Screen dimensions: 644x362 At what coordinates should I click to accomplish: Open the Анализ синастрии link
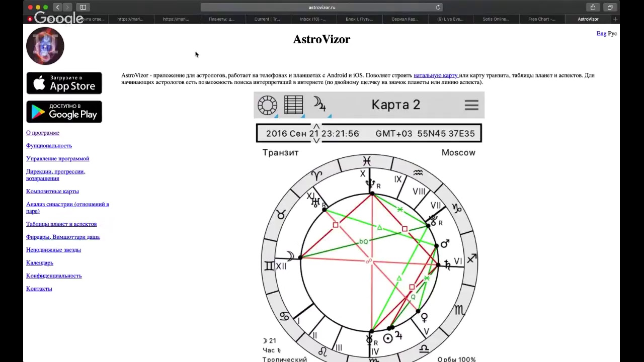[x=67, y=208]
